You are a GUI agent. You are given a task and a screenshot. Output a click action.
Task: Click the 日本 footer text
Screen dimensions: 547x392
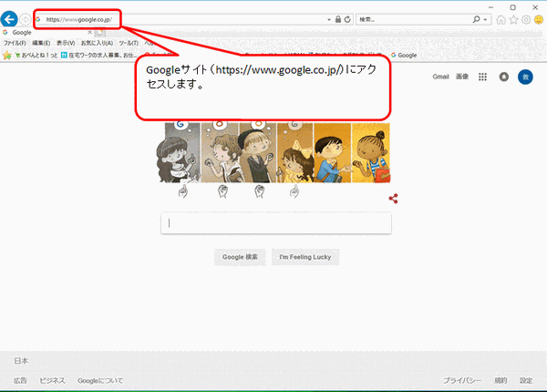[x=21, y=361]
